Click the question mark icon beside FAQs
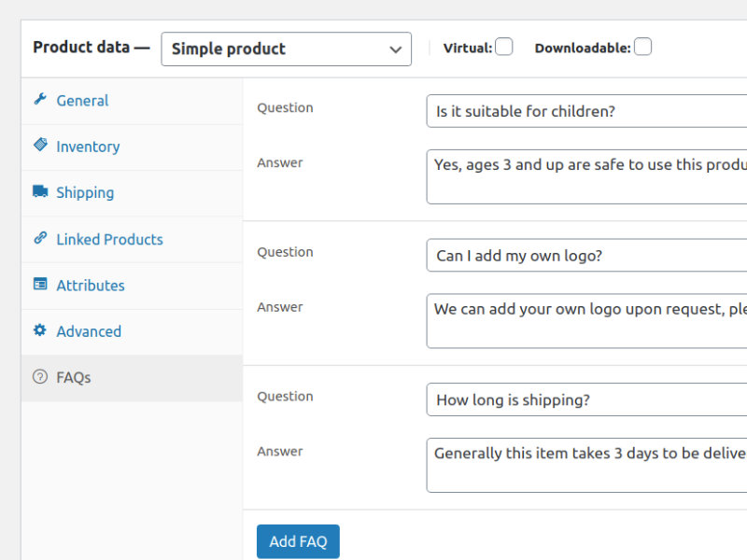Screen dimensions: 747x560 pos(40,377)
